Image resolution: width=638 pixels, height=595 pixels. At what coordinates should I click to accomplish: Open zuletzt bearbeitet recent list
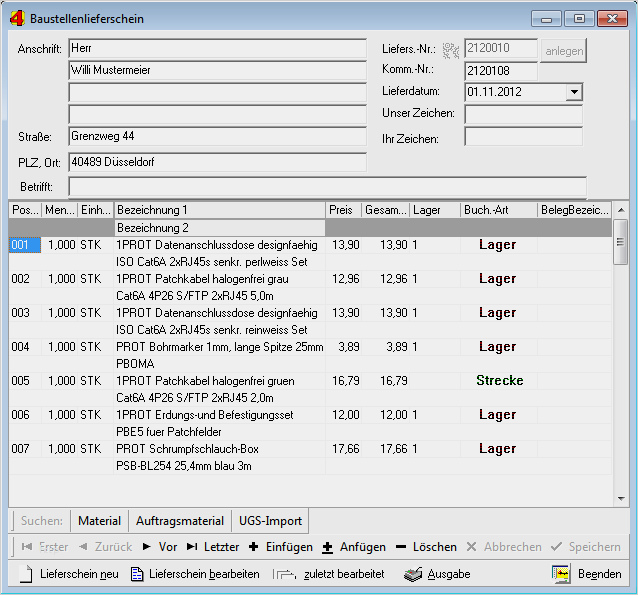coord(330,574)
